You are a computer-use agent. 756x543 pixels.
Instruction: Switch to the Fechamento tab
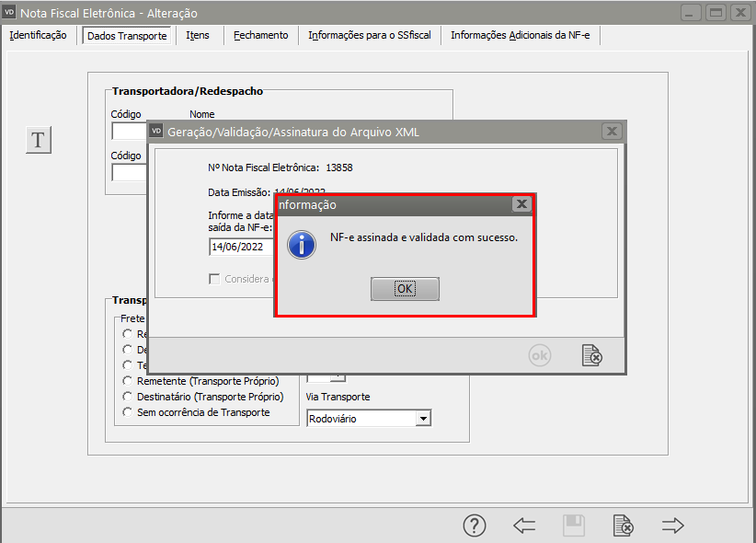pyautogui.click(x=260, y=36)
